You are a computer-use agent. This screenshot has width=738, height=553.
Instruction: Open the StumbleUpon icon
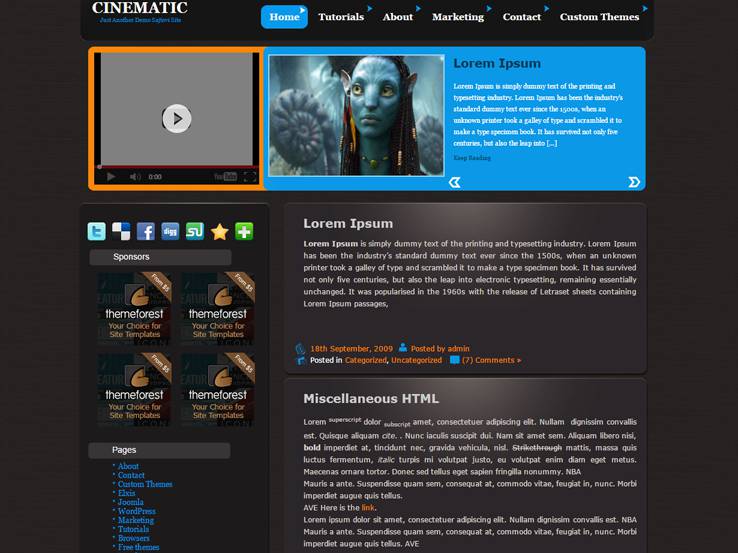pyautogui.click(x=195, y=232)
